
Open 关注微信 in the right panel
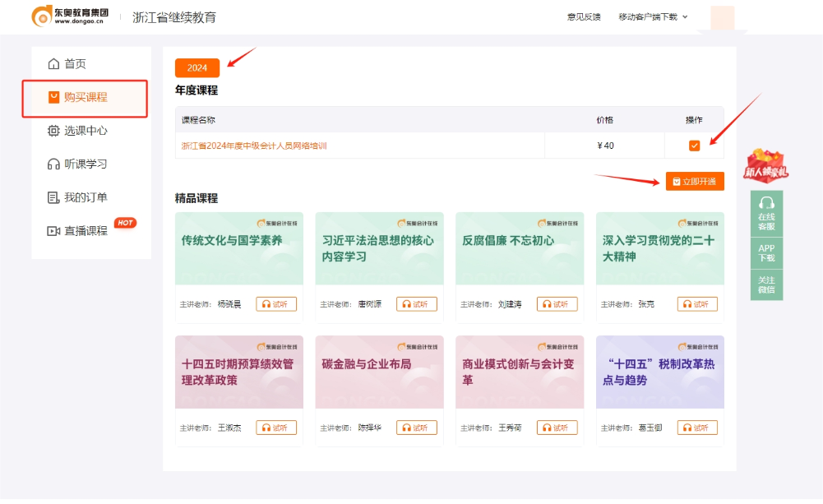[766, 286]
